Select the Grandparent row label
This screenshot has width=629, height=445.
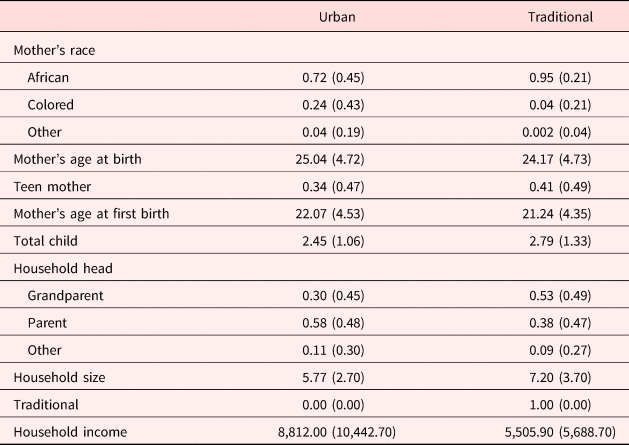[64, 296]
